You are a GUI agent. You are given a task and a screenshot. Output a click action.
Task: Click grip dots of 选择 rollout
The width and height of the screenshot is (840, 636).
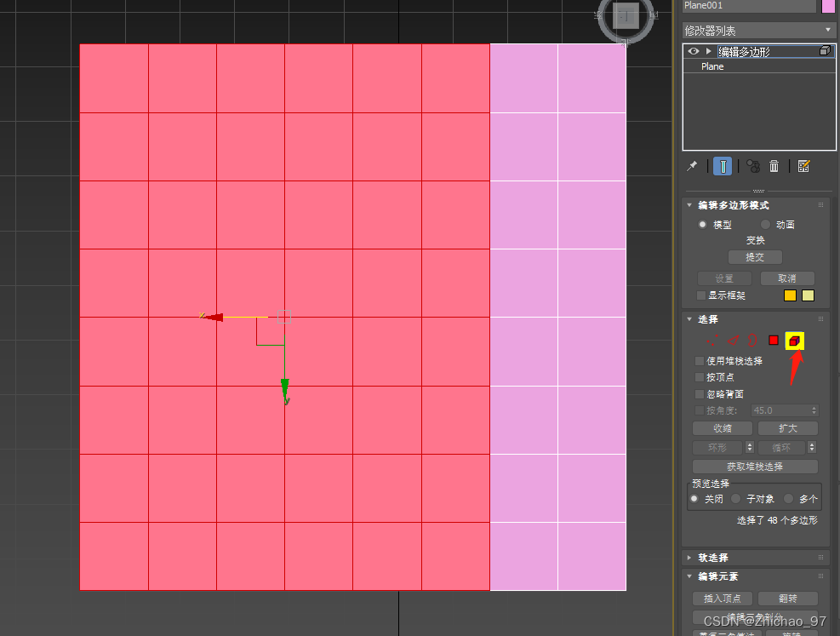point(820,318)
